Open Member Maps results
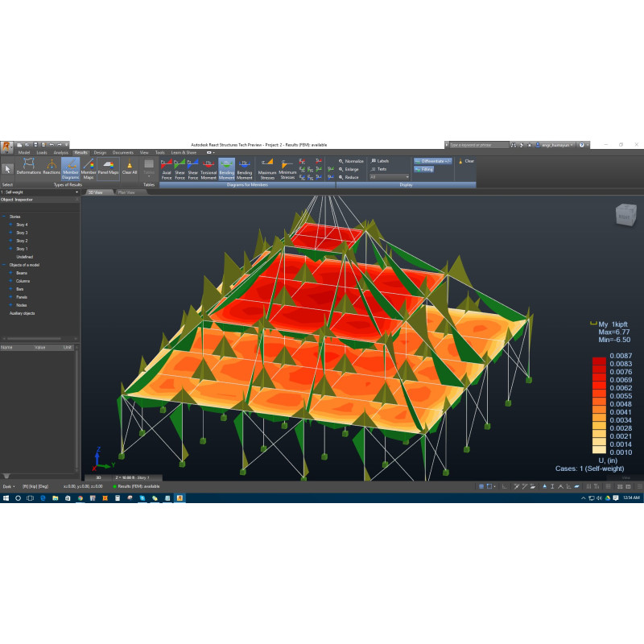The width and height of the screenshot is (644, 644). pos(89,168)
